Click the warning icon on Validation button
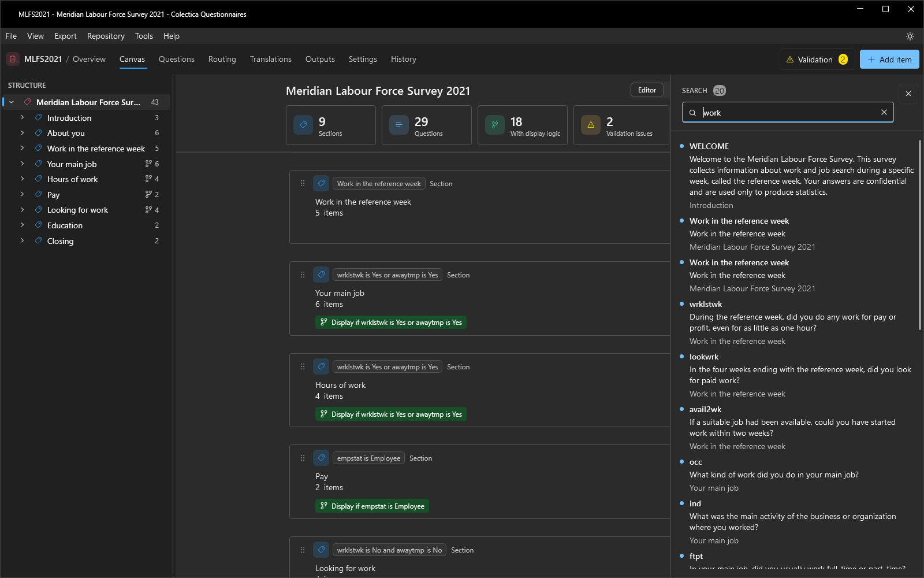924x578 pixels. (790, 60)
